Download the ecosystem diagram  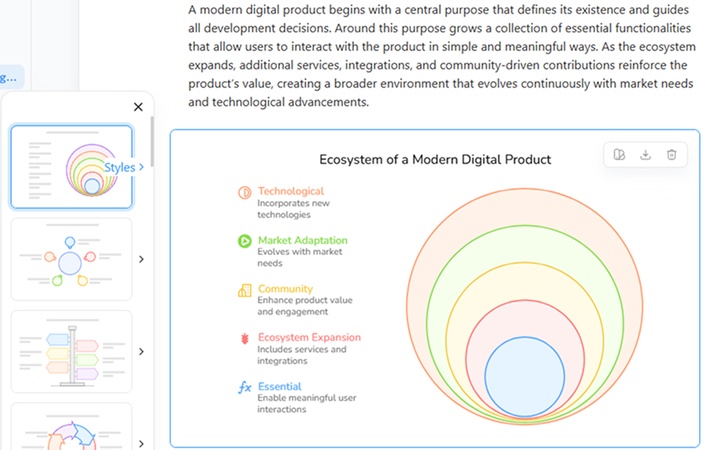tap(646, 155)
